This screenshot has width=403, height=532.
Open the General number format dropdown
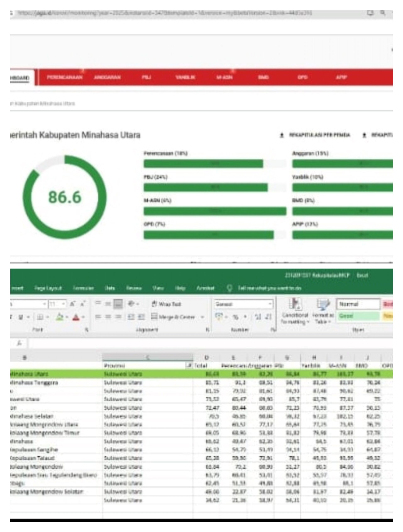[x=270, y=304]
